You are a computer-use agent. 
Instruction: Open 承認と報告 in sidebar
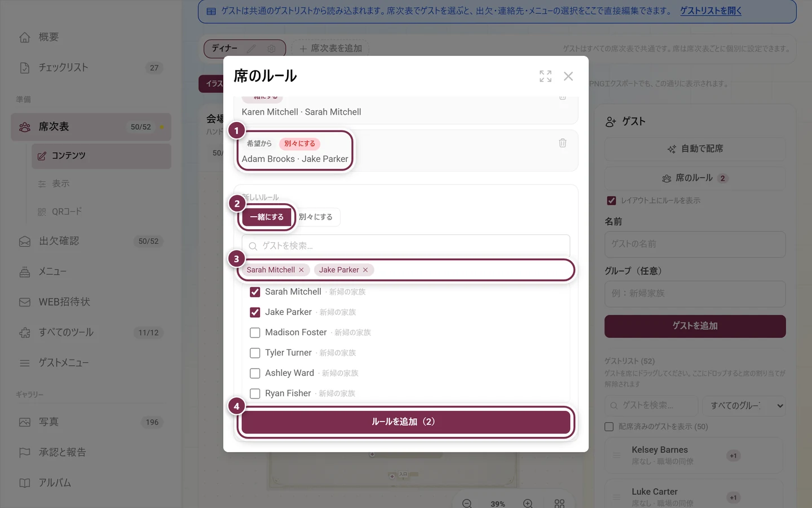[91, 452]
